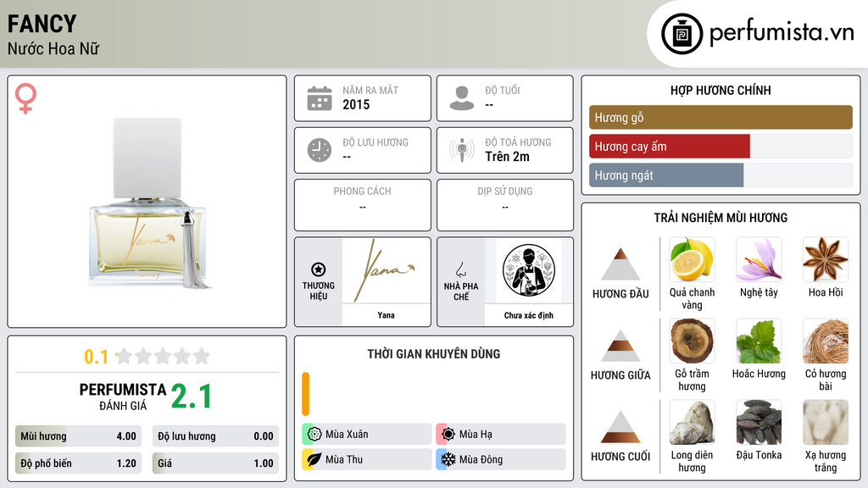Click the Hương cay ấm red bar

click(670, 147)
